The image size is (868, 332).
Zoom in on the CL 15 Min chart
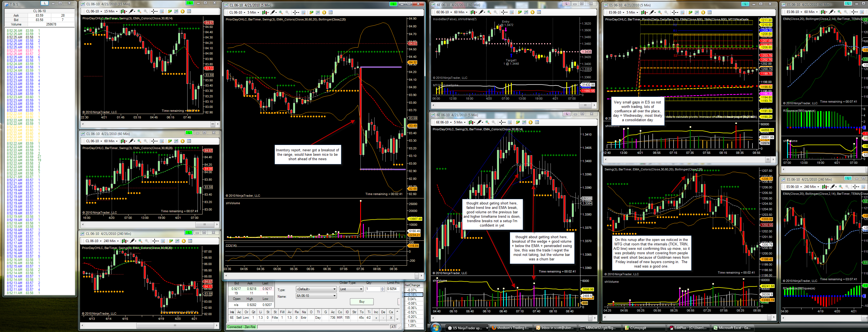coord(140,11)
